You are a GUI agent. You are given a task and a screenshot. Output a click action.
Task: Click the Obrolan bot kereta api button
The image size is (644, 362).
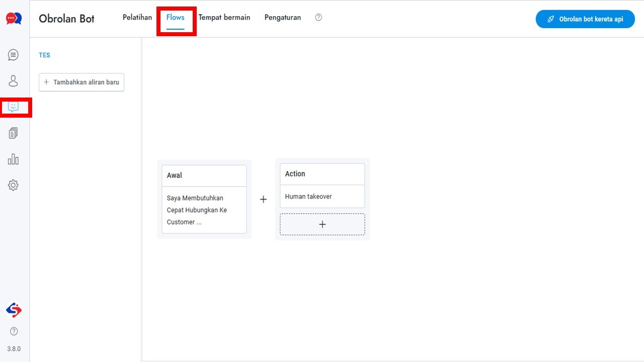click(585, 19)
